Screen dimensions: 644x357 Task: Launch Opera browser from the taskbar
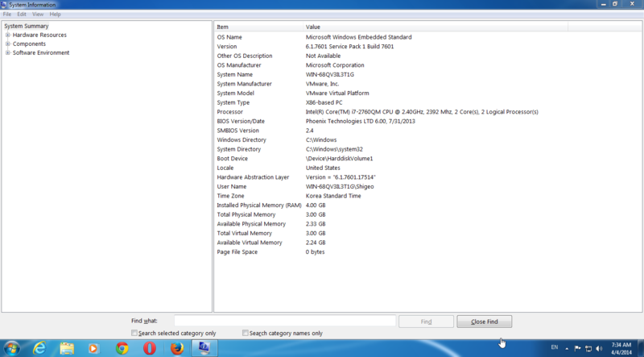click(150, 348)
